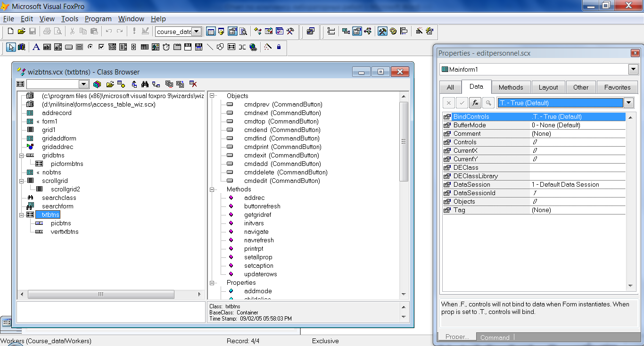Open the Program menu
The image size is (644, 346).
point(98,19)
